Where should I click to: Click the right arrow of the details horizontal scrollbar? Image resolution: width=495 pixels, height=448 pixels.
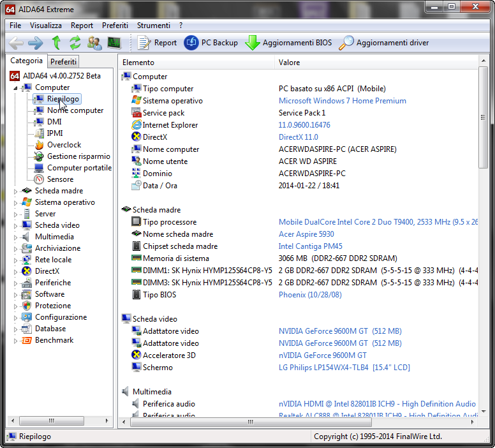(x=473, y=422)
